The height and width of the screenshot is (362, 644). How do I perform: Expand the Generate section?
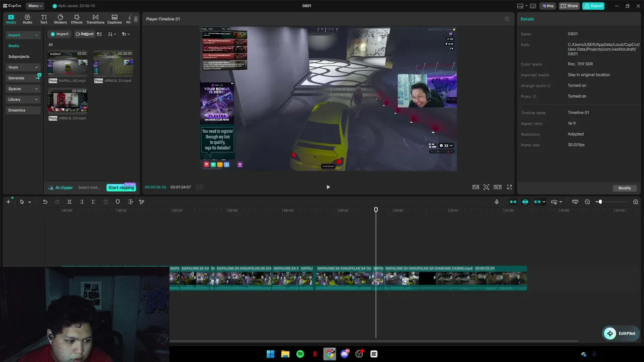23,78
